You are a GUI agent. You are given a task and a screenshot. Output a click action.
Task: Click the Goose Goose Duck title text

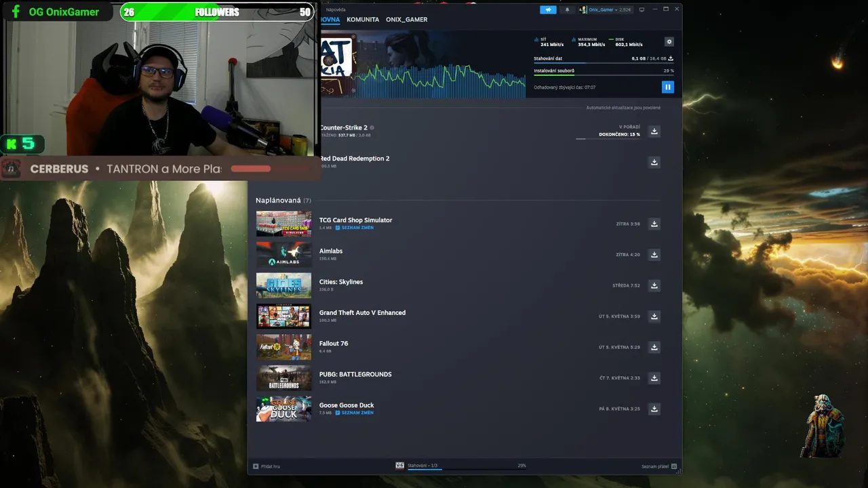point(347,405)
